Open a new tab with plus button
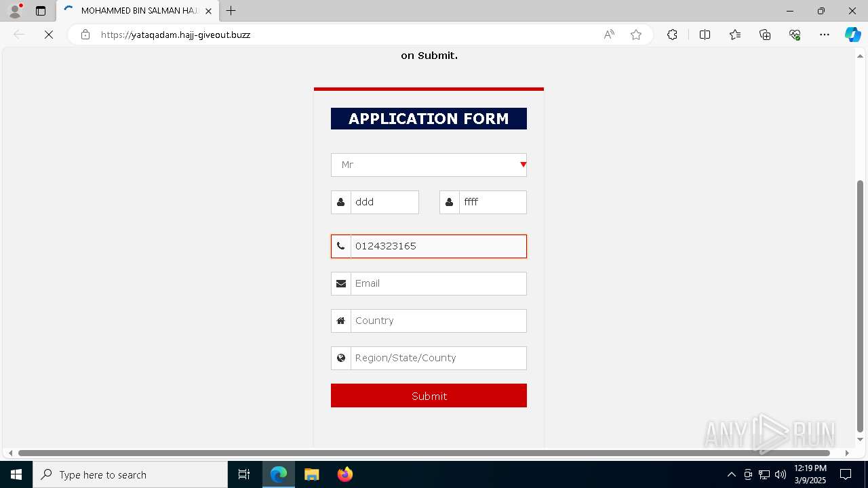The height and width of the screenshot is (488, 868). click(x=231, y=11)
